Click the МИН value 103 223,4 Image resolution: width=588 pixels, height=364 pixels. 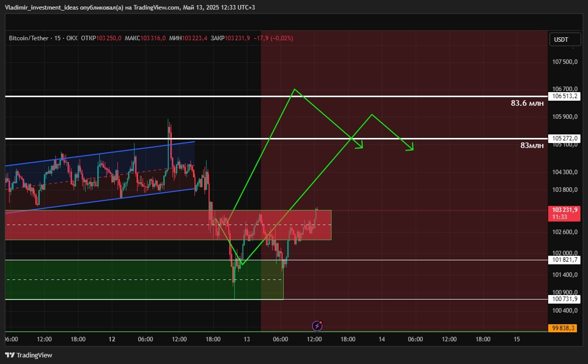coord(194,38)
